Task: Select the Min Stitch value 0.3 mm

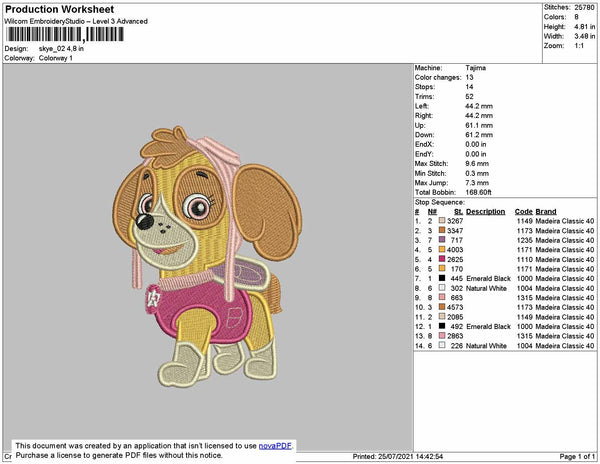Action: (477, 173)
